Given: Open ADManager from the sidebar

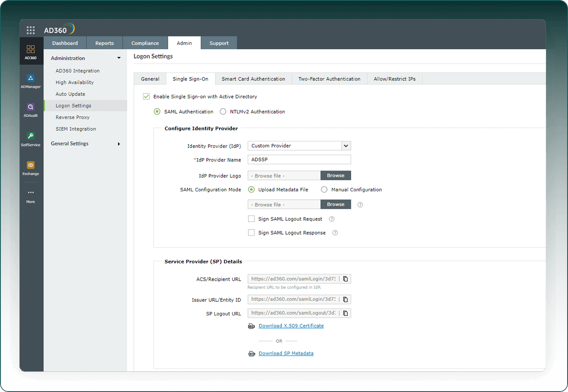Looking at the screenshot, I should 30,81.
